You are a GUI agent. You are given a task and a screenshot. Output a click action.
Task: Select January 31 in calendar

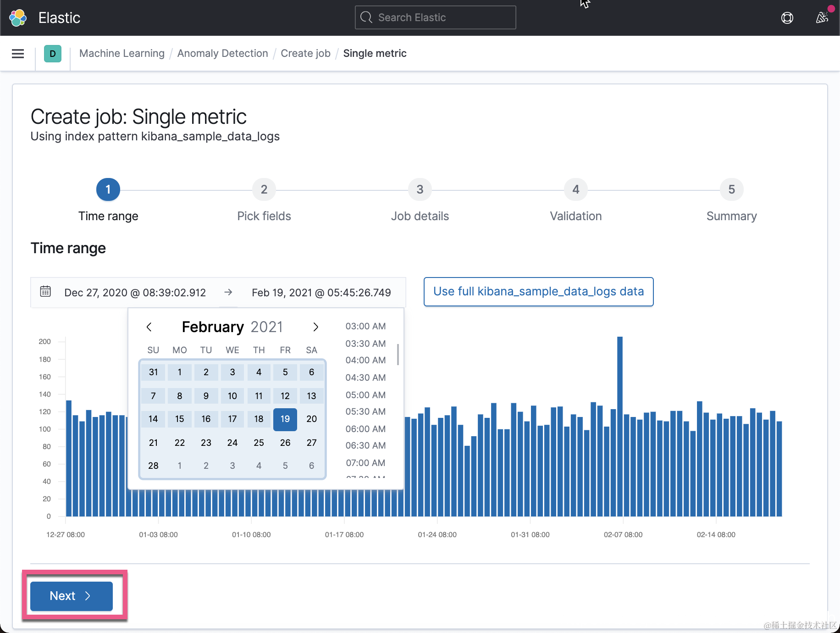click(153, 372)
